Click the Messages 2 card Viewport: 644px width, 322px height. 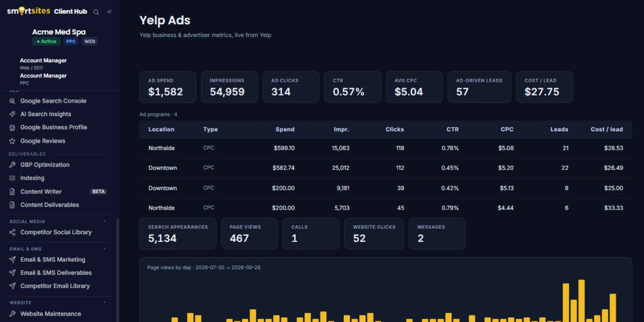click(437, 234)
